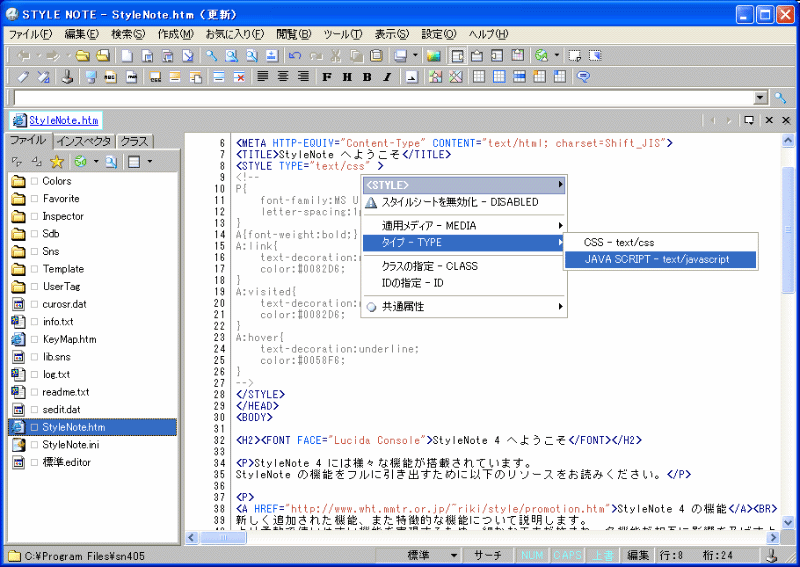Open the 標準 mode dropdown in status bar
Viewport: 800px width, 567px height.
click(453, 555)
